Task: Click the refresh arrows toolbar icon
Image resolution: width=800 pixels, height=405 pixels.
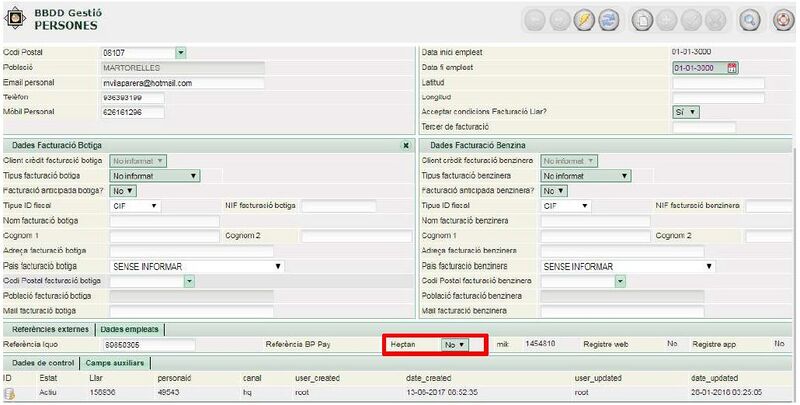Action: (x=607, y=20)
